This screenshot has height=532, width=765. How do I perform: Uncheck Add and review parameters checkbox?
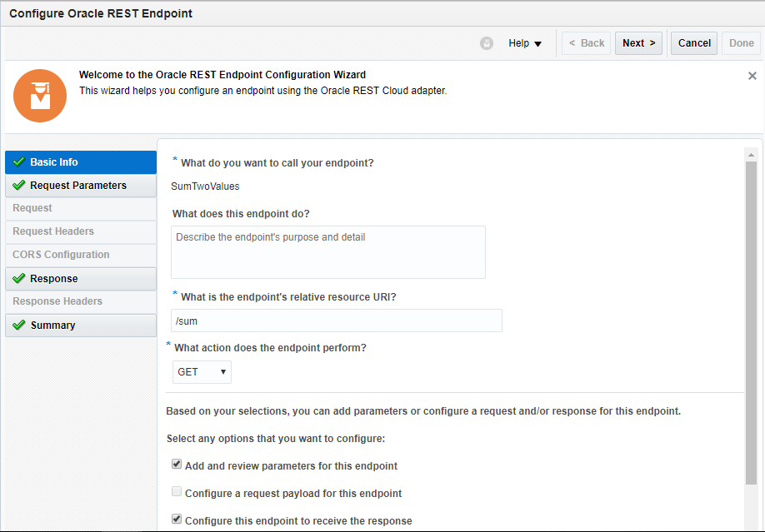tap(177, 465)
